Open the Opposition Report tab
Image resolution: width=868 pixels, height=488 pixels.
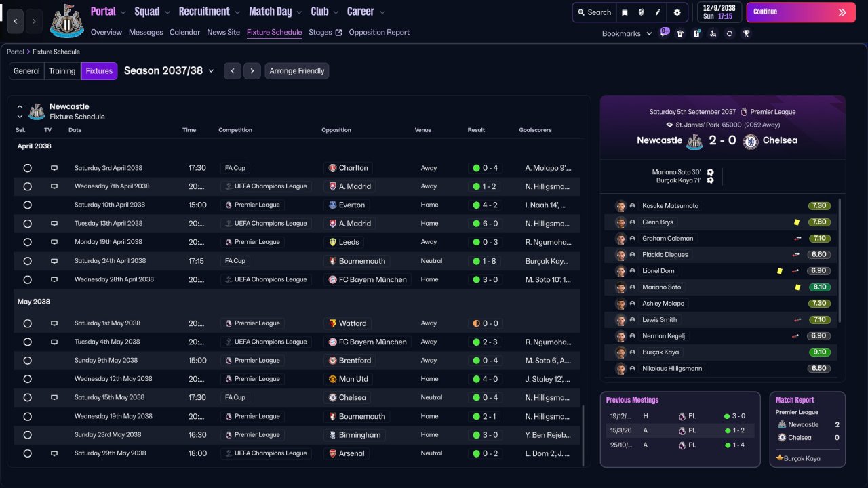(x=379, y=32)
